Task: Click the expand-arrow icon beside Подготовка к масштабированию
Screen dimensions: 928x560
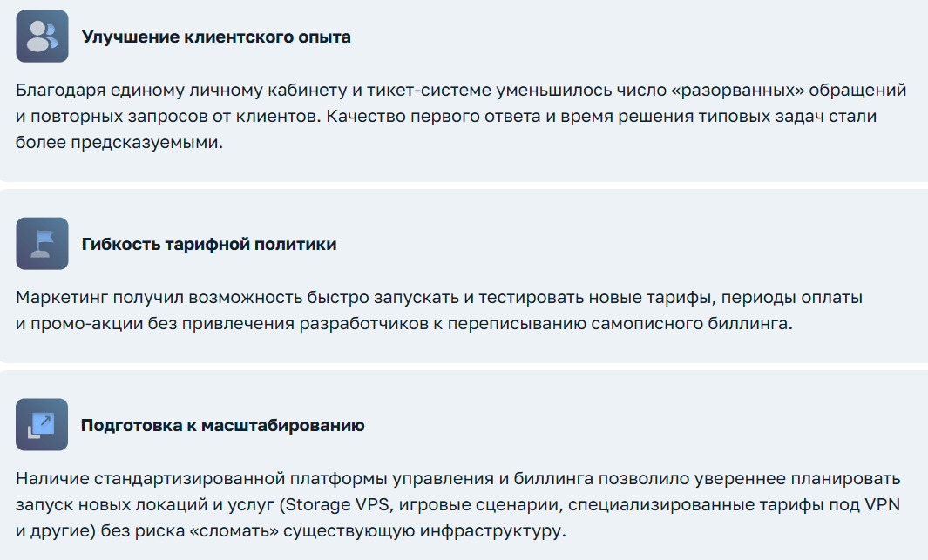Action: [x=42, y=425]
